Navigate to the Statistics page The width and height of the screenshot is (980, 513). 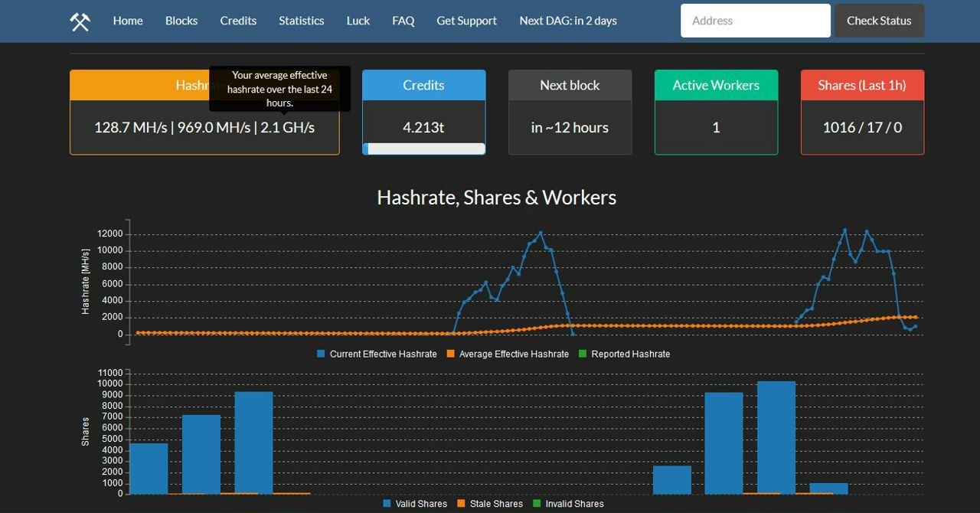point(301,21)
